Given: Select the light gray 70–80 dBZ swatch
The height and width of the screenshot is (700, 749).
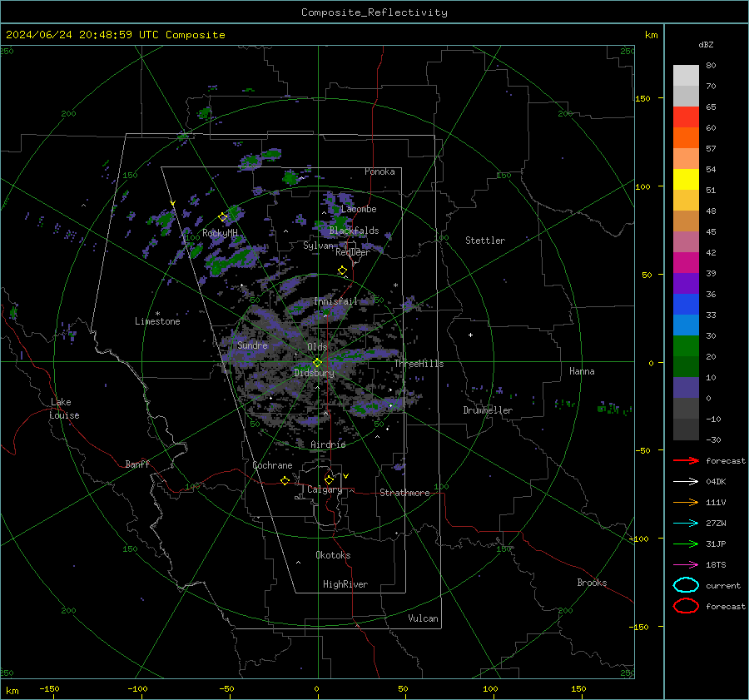Looking at the screenshot, I should pyautogui.click(x=686, y=76).
